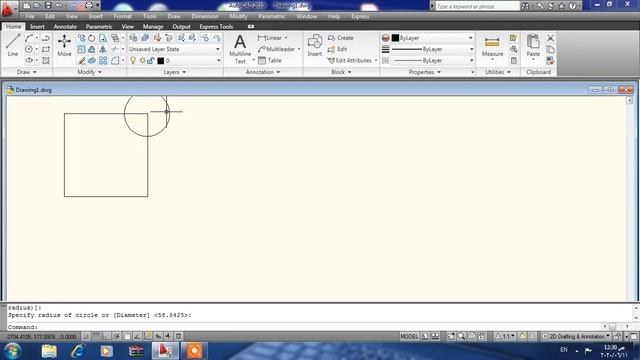Switch to the Express Tools ribbon tab
640x360 pixels.
[x=216, y=27]
